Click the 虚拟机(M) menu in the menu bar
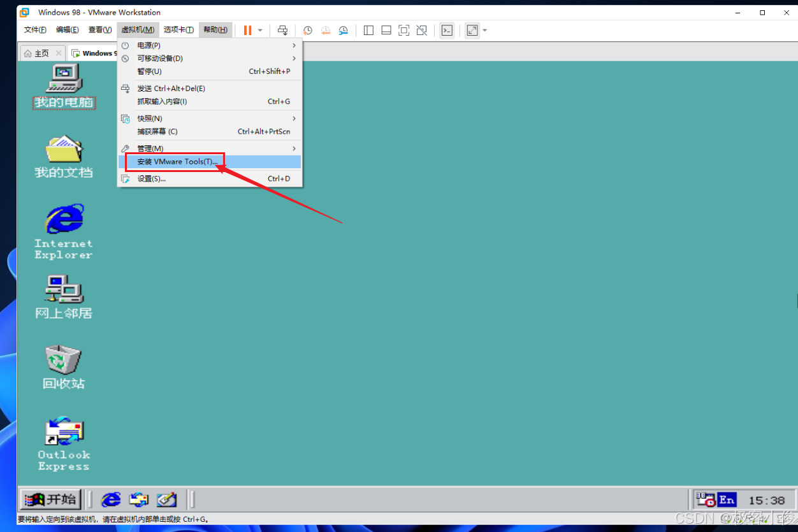Screen dimensions: 798x532 (x=138, y=30)
